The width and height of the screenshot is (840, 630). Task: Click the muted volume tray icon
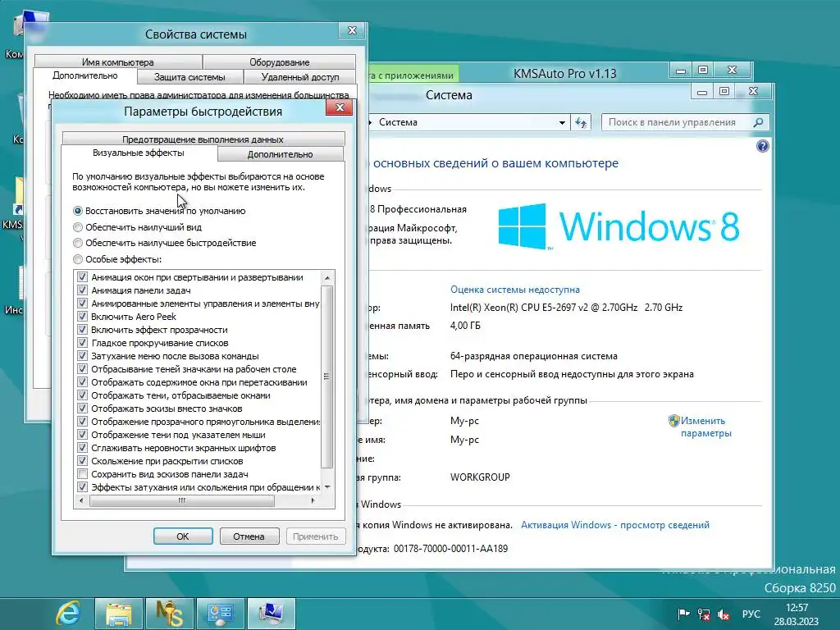tap(724, 614)
